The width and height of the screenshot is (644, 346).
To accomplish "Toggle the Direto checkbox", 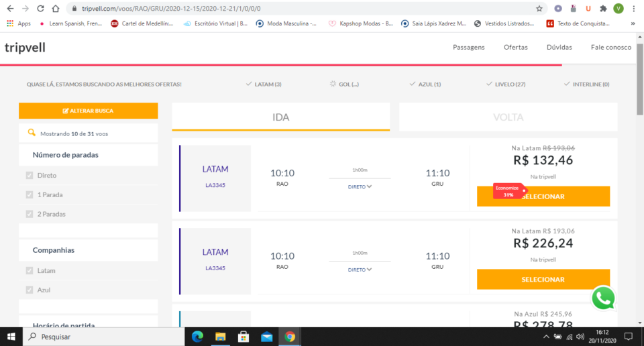I will pos(30,175).
